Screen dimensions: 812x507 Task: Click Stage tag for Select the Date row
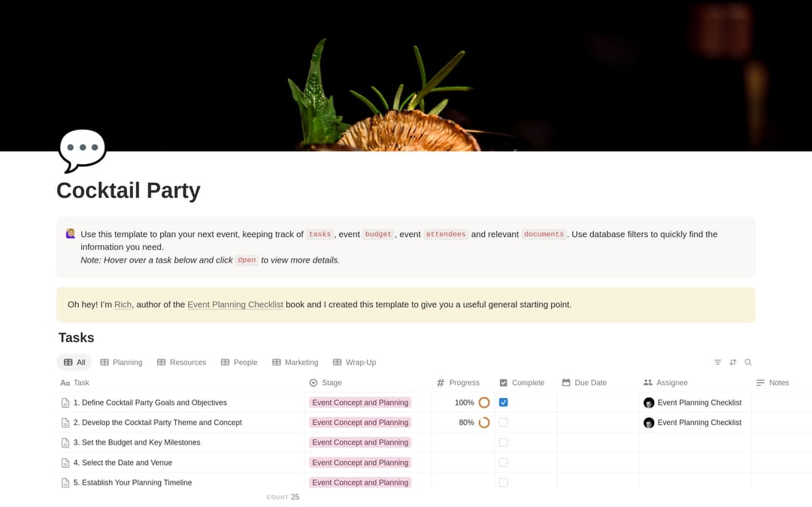click(360, 463)
